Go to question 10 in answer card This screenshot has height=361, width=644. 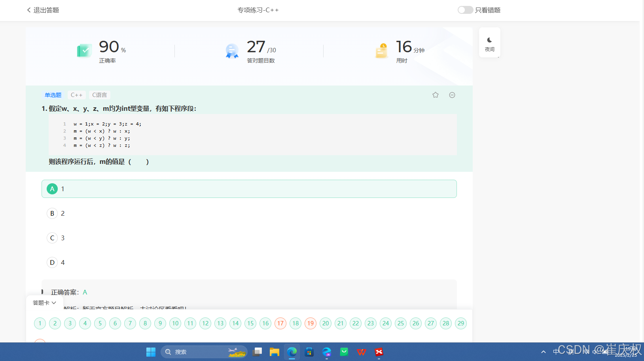(x=175, y=323)
